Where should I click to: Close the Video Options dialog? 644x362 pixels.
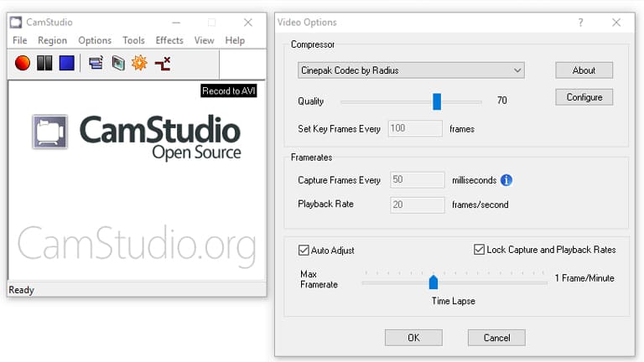pyautogui.click(x=616, y=23)
